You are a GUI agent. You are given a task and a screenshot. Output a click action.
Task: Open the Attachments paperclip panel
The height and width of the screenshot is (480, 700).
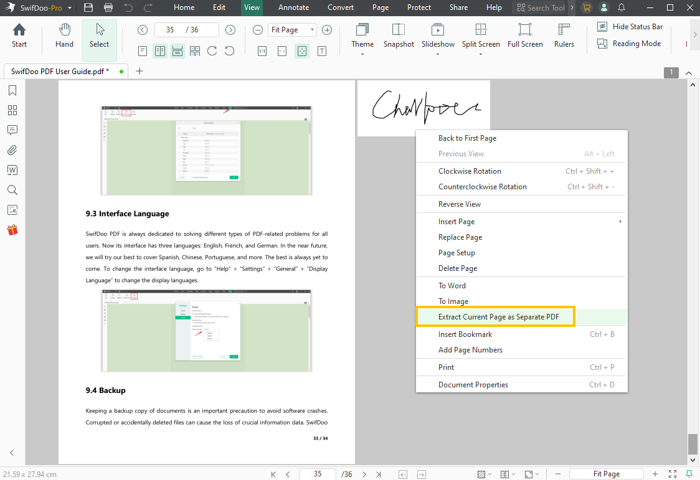[x=12, y=150]
